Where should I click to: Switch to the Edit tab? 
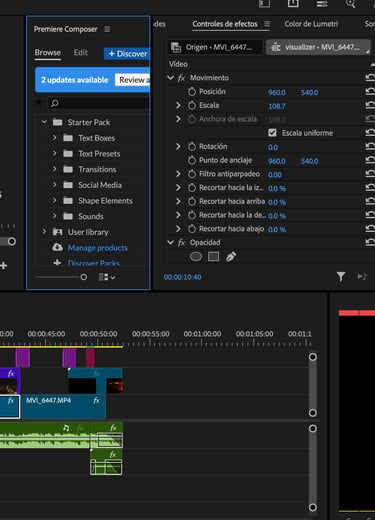pyautogui.click(x=81, y=53)
